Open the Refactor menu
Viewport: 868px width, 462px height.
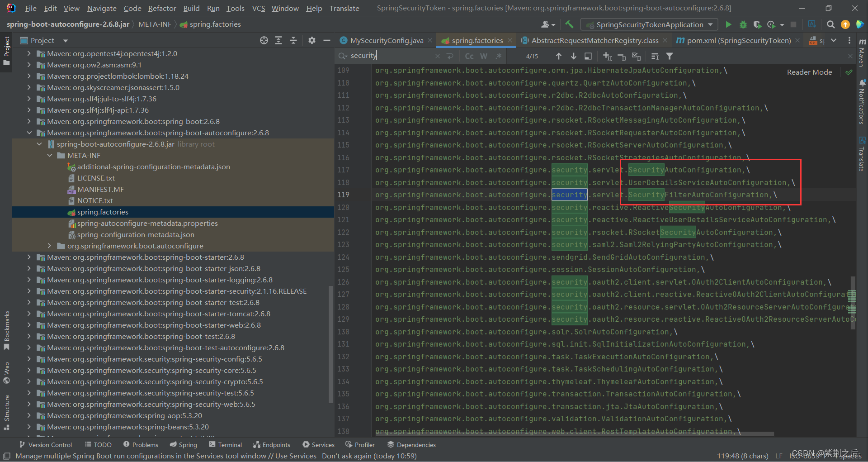[x=162, y=8]
